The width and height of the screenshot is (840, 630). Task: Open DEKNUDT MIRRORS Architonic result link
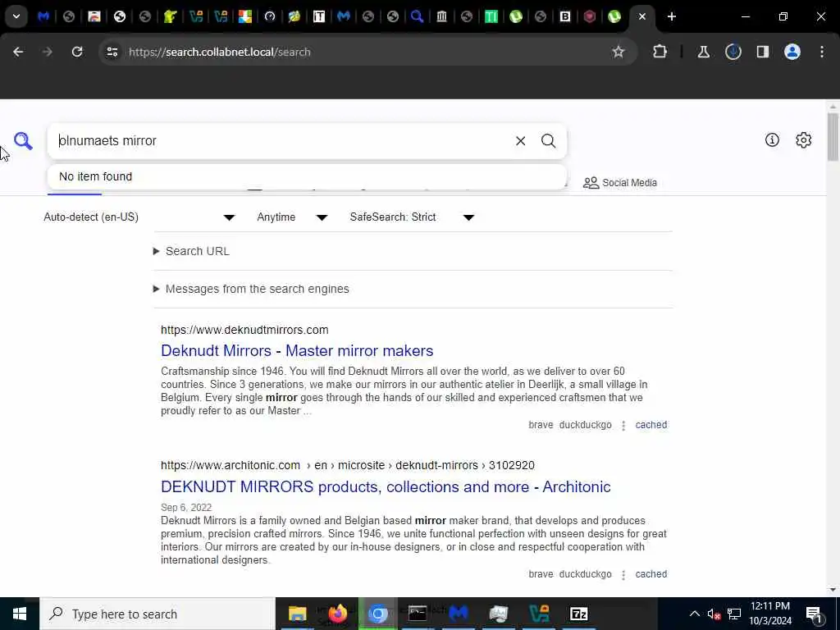tap(386, 486)
